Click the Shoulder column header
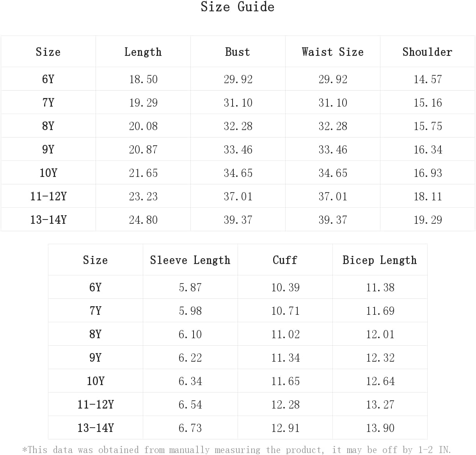The image size is (476, 455). (427, 52)
